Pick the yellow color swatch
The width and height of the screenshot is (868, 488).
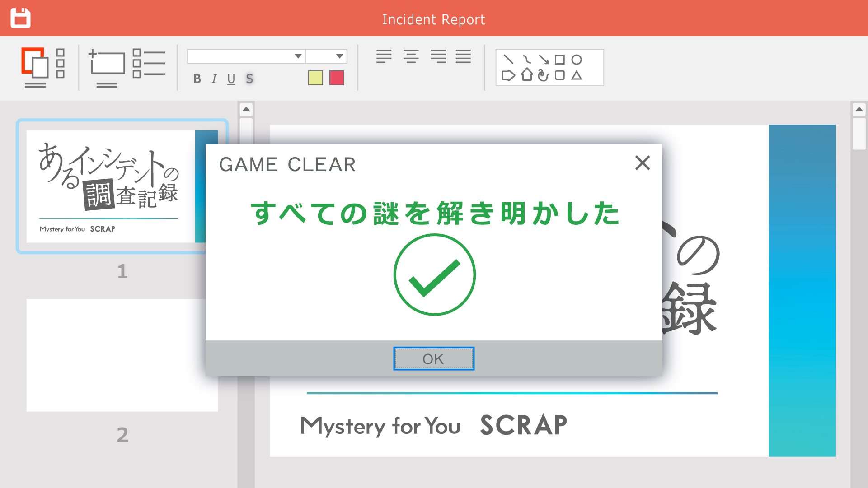[x=315, y=78]
